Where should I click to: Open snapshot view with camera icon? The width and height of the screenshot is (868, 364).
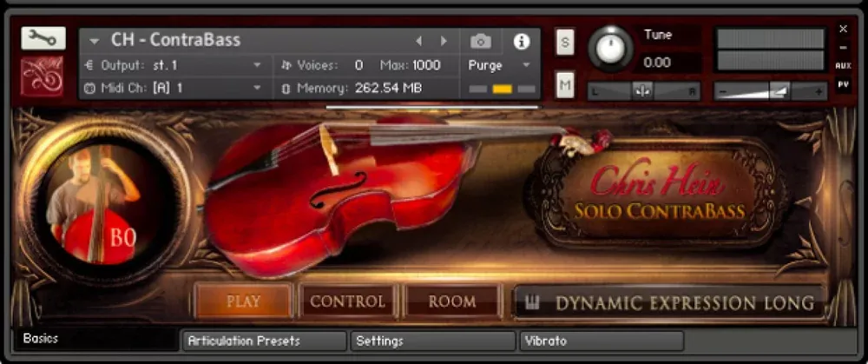[481, 41]
